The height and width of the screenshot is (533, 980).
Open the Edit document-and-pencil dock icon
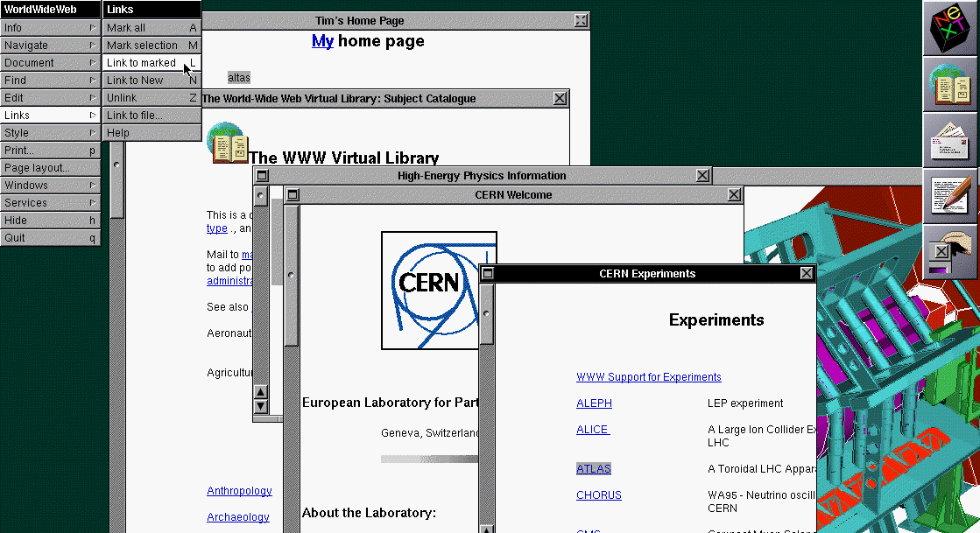(x=950, y=196)
